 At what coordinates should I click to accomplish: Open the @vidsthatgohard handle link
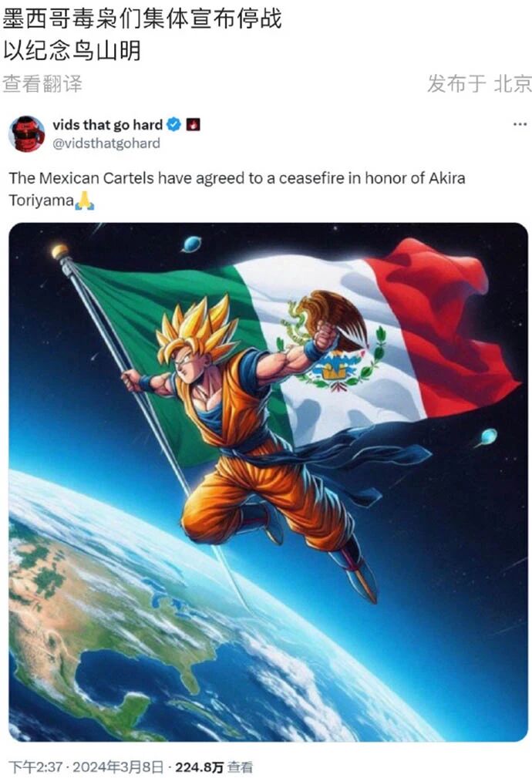pyautogui.click(x=106, y=143)
